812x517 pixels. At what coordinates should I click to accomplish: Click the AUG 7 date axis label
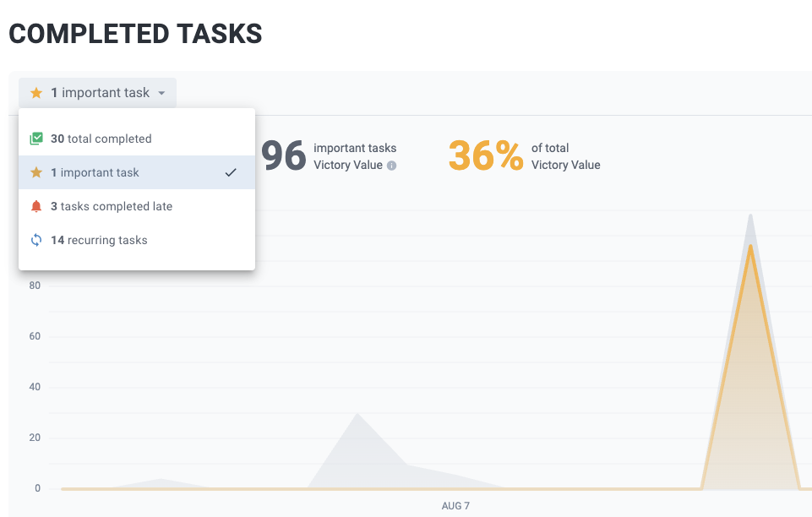(x=455, y=506)
